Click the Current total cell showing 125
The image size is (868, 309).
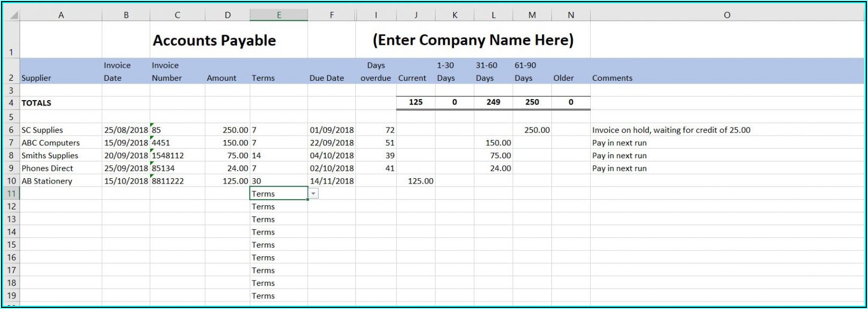(416, 102)
